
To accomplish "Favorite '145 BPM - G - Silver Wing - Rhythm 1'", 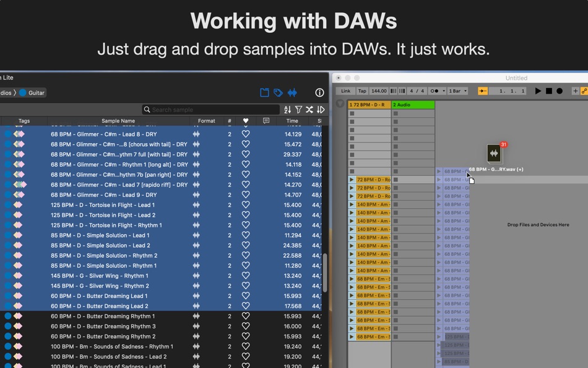I will [x=246, y=276].
